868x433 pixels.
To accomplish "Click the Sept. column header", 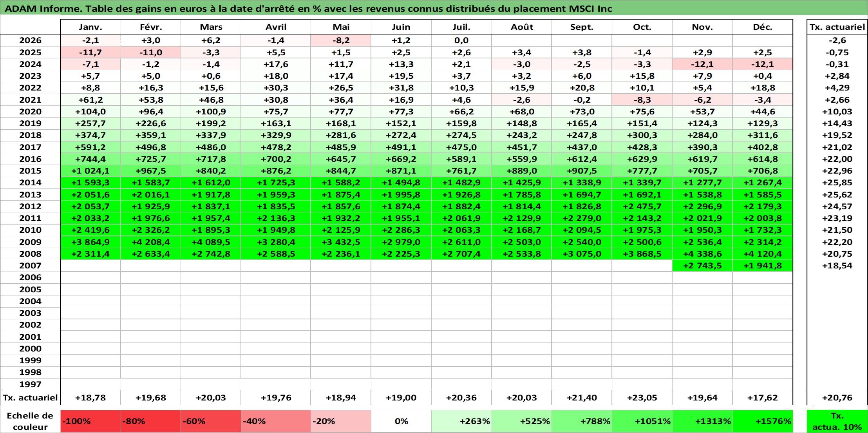I will pos(582,27).
